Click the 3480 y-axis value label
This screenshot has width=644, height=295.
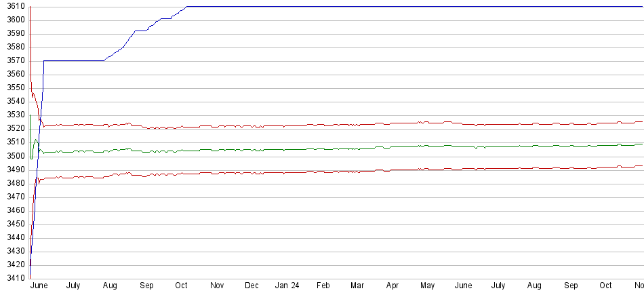14,183
